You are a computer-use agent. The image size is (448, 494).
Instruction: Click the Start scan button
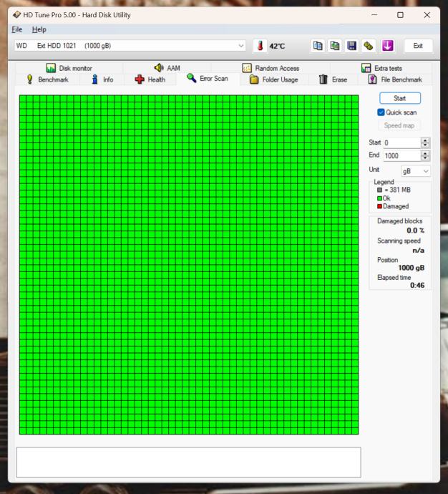(x=400, y=98)
